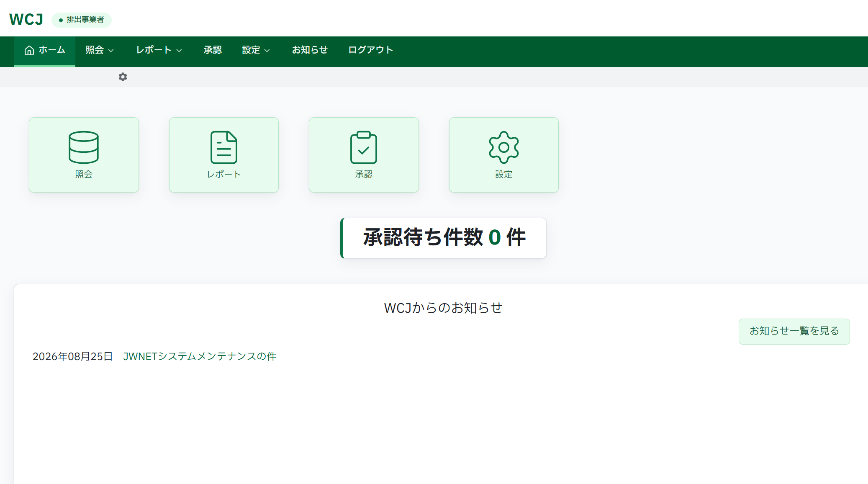Open the small gear settings icon
Screen dimensions: 868x484
click(123, 77)
